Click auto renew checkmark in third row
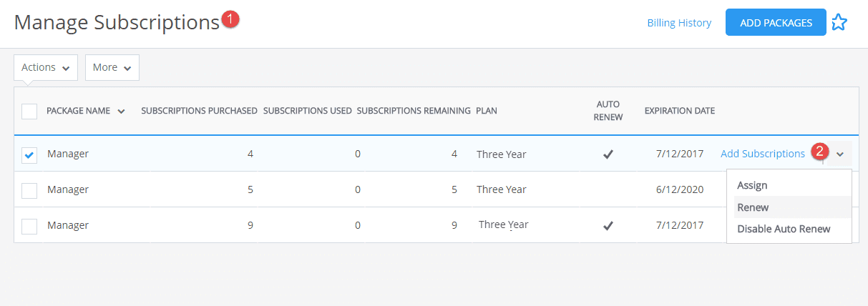 608,225
